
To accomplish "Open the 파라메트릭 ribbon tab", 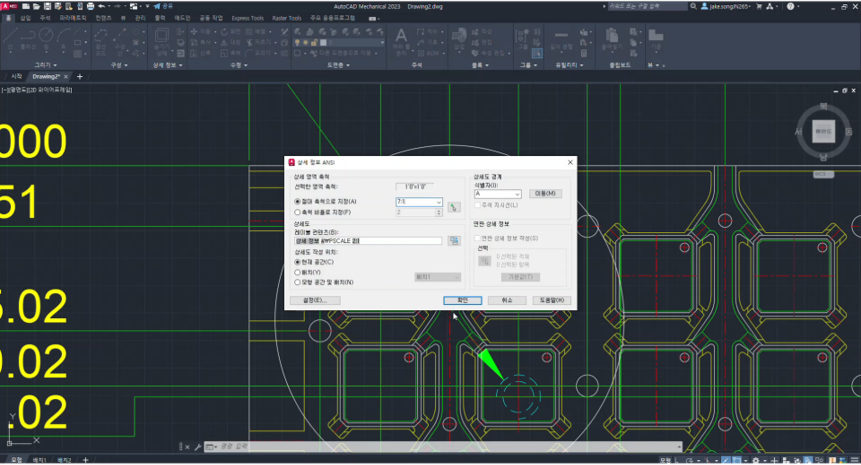I will [72, 18].
